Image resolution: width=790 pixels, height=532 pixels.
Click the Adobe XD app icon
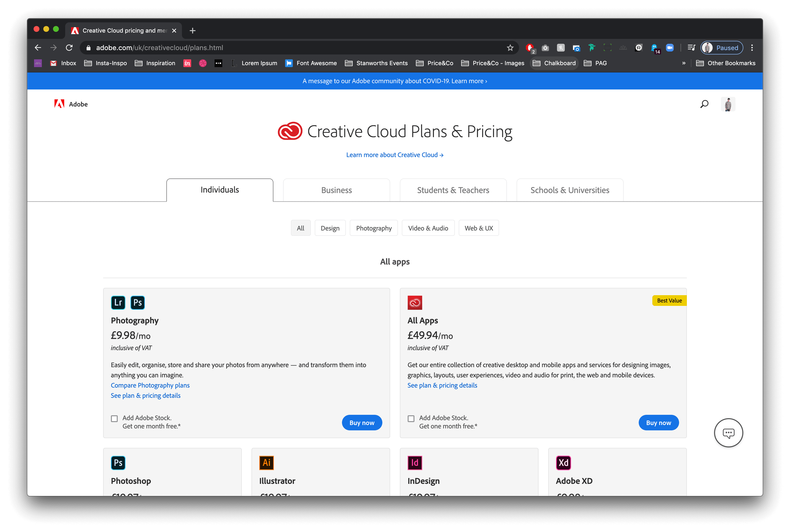click(563, 463)
